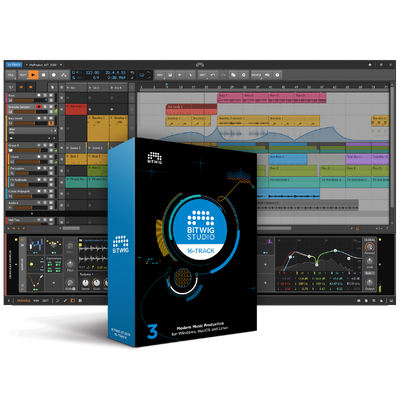This screenshot has height=400, width=400.
Task: Click the blue 16-TRACK dashboard button
Action: (x=14, y=65)
